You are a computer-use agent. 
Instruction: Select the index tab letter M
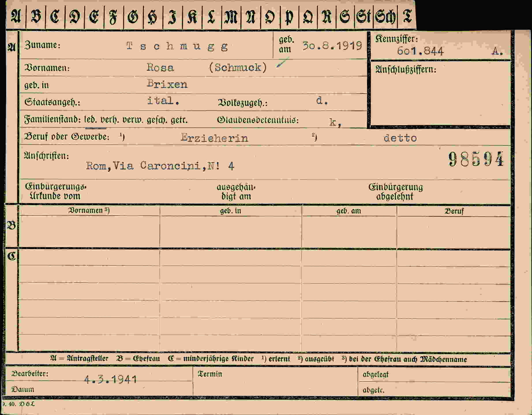click(x=231, y=17)
